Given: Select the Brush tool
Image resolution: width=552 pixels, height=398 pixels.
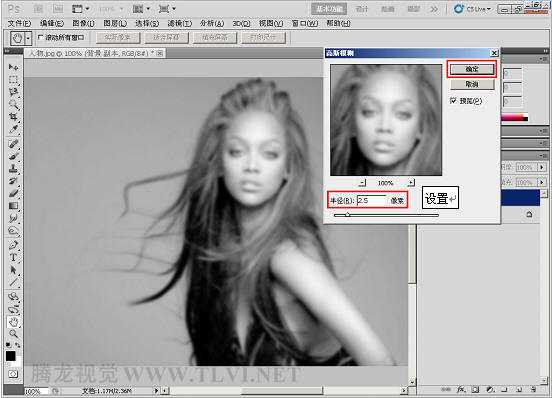Looking at the screenshot, I should coord(13,156).
